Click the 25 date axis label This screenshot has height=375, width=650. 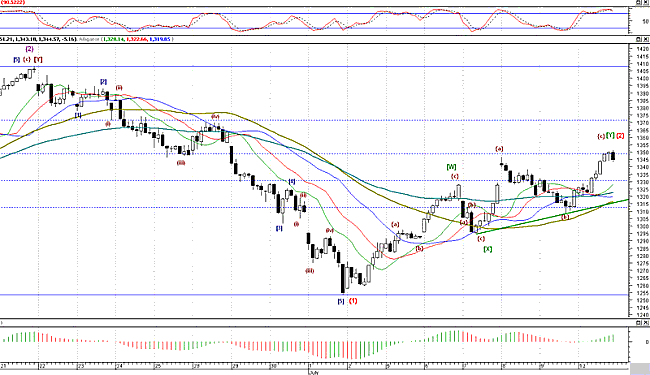(158, 367)
